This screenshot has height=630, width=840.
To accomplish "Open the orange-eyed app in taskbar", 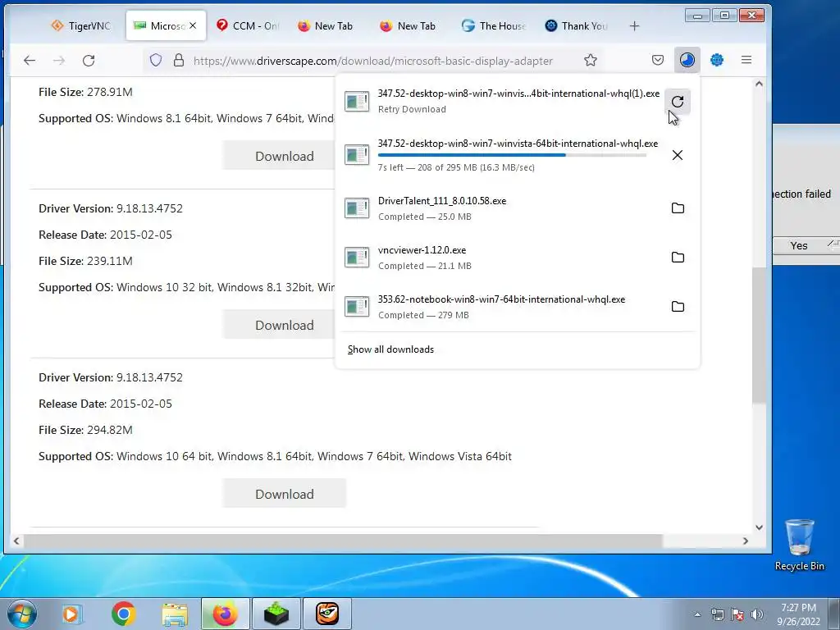I will click(x=327, y=614).
